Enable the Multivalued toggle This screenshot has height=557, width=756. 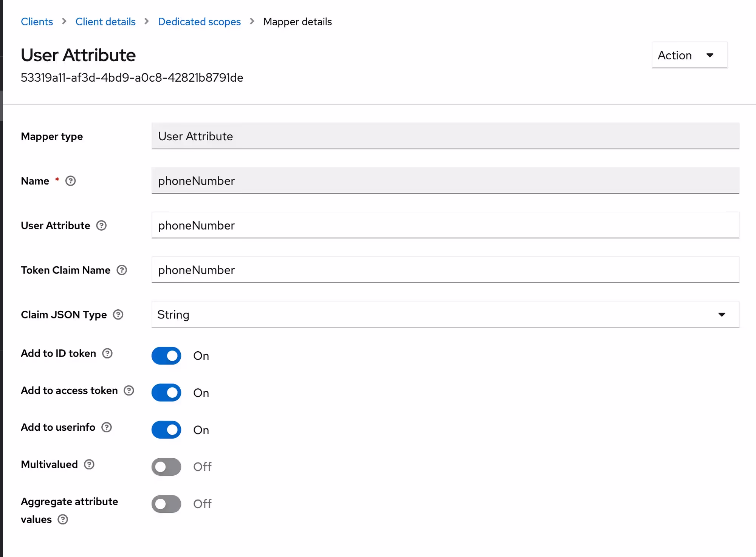(x=166, y=467)
